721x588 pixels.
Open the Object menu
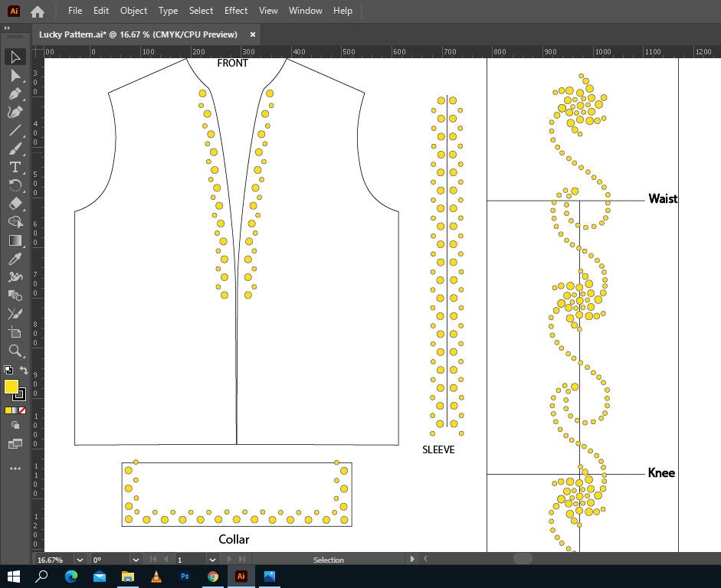click(x=133, y=11)
